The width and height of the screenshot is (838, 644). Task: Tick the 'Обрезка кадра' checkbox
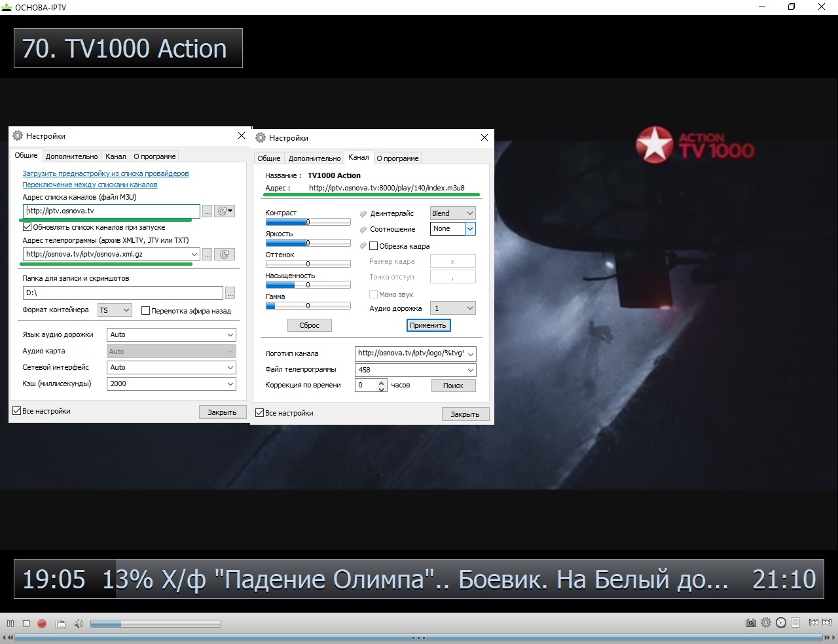click(374, 246)
